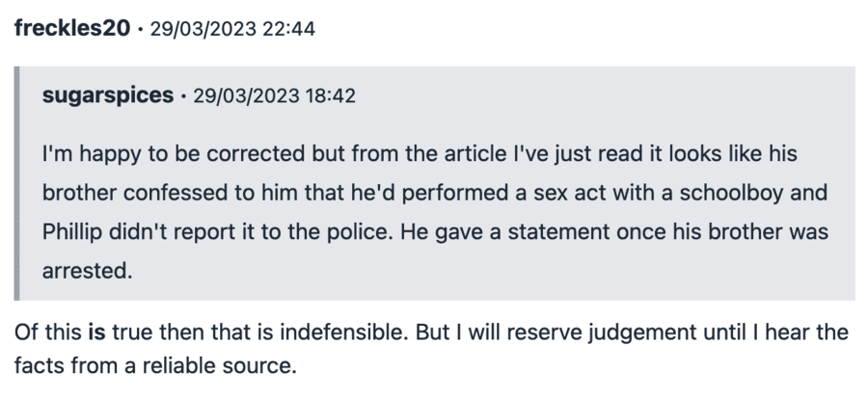Open freckles20's user profile
The image size is (868, 399).
[x=71, y=28]
